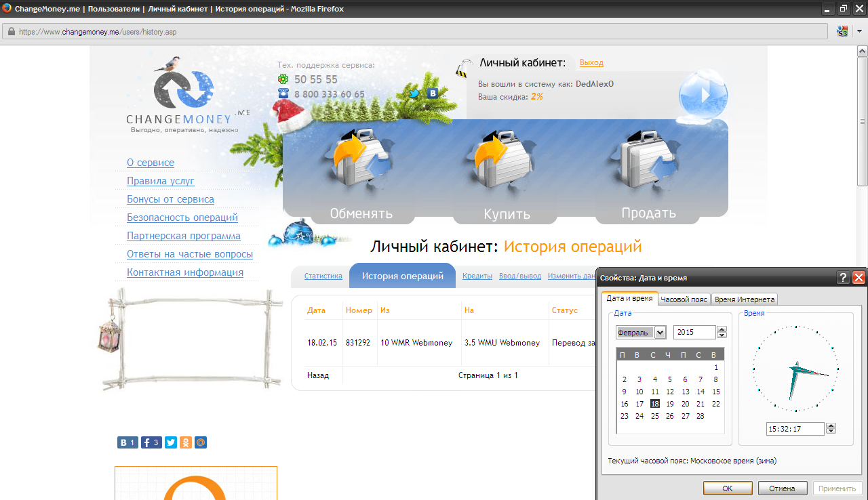Click the Дата column header
This screenshot has width=868, height=500.
point(316,310)
